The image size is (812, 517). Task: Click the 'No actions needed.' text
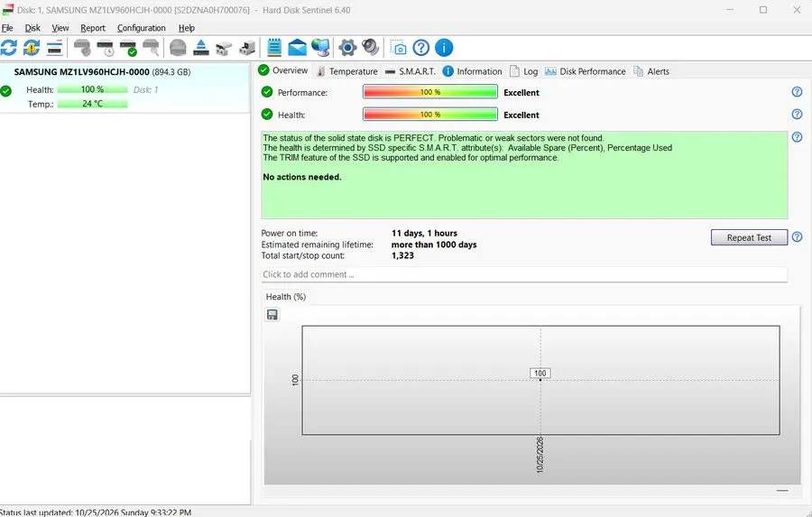coord(302,177)
